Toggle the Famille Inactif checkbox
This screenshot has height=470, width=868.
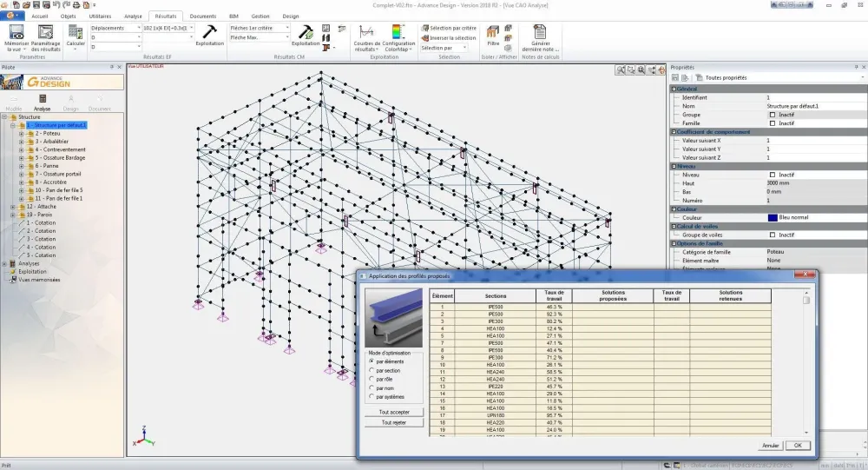click(773, 123)
